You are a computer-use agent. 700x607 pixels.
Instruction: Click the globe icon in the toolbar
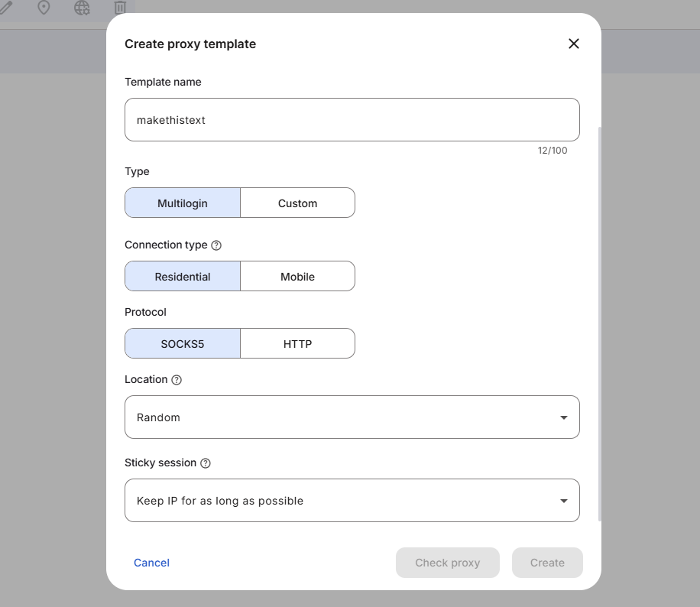click(82, 8)
